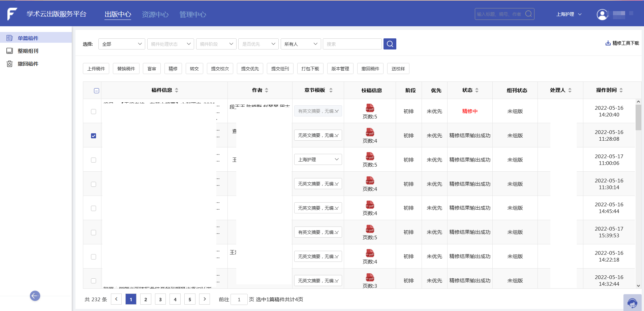Switch to 资源中心 in the top menu
Screen dimensions: 644x311
click(x=155, y=14)
